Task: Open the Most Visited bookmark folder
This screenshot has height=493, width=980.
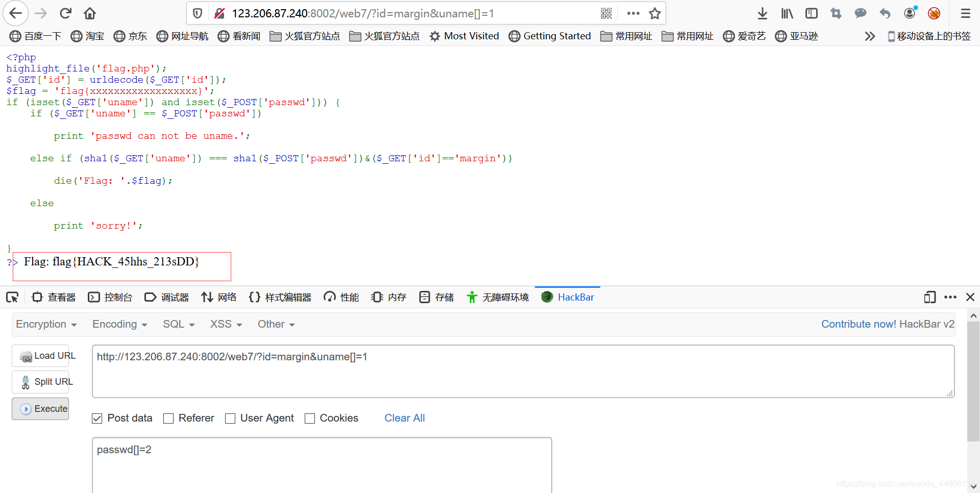Action: [x=464, y=36]
